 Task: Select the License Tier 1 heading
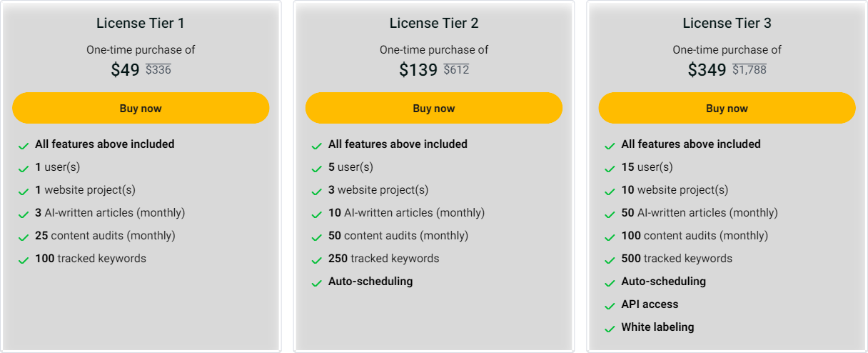[x=141, y=23]
